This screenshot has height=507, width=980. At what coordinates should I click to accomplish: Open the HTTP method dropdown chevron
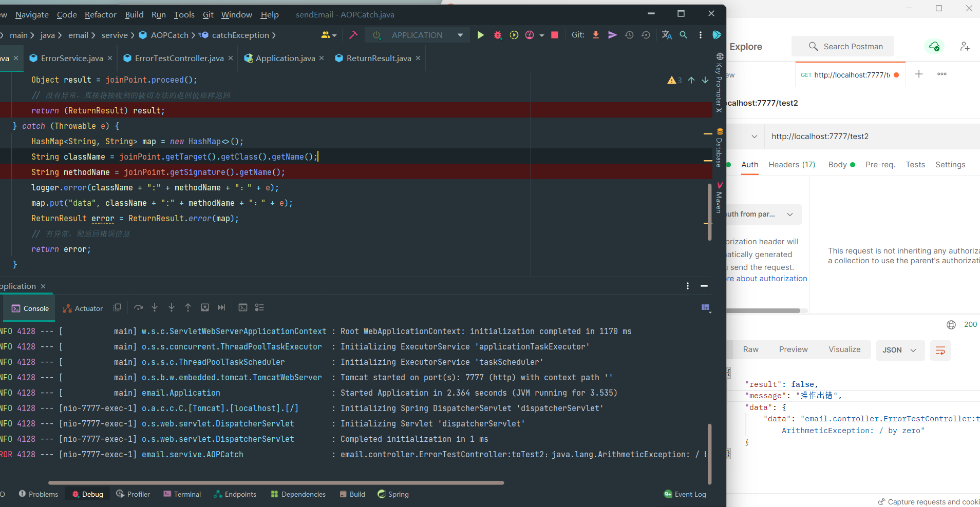click(754, 136)
